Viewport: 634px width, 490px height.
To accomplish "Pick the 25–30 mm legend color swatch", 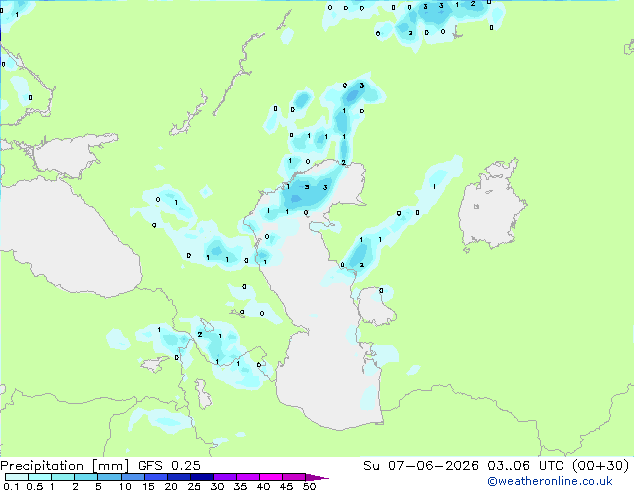I will pos(201,477).
